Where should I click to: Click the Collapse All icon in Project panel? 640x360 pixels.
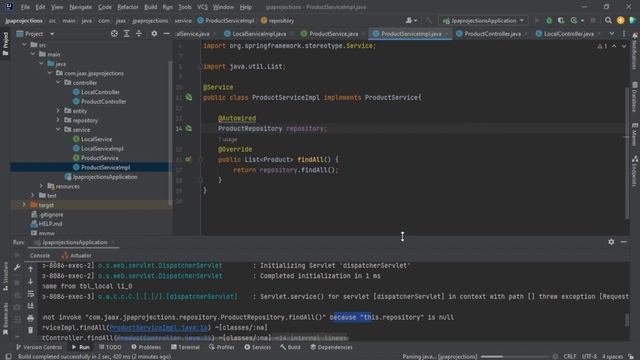(139, 34)
